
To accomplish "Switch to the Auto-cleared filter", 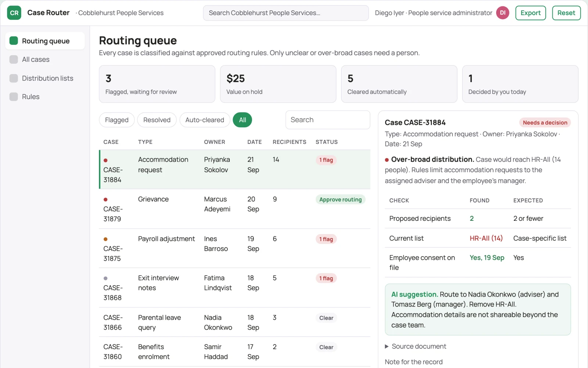I will 205,120.
